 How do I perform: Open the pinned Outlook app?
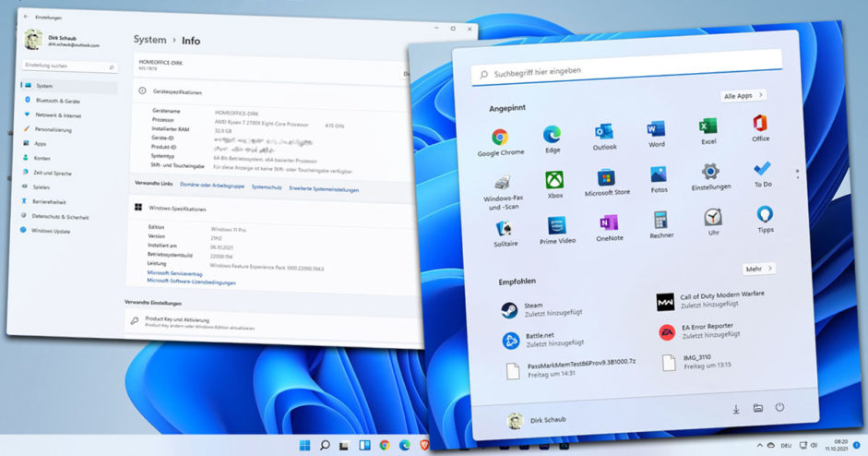[x=604, y=137]
